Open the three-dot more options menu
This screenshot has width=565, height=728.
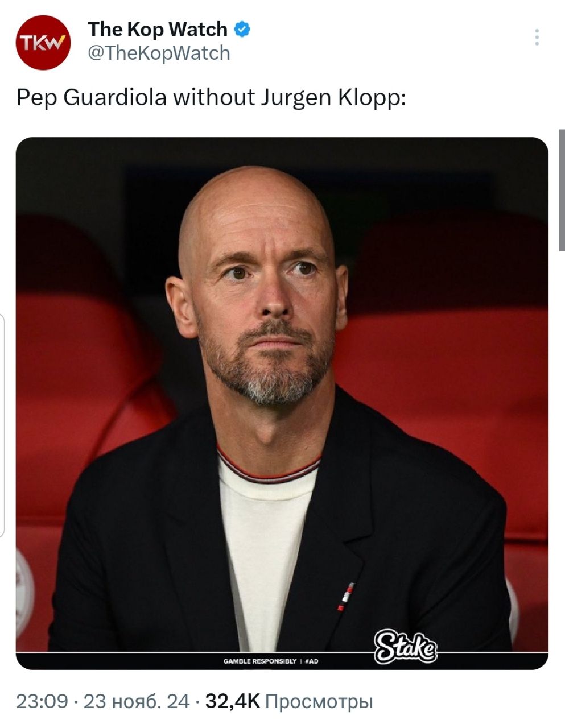click(537, 37)
